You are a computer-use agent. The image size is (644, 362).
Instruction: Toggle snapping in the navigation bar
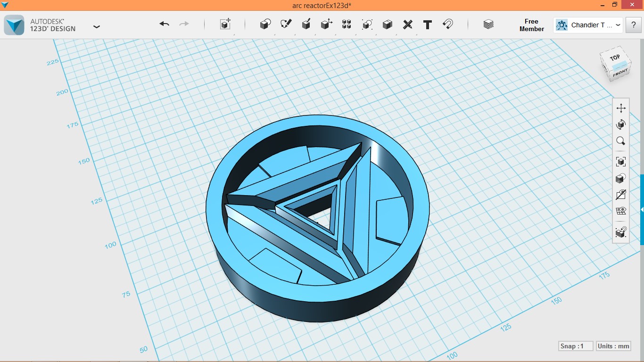621,232
